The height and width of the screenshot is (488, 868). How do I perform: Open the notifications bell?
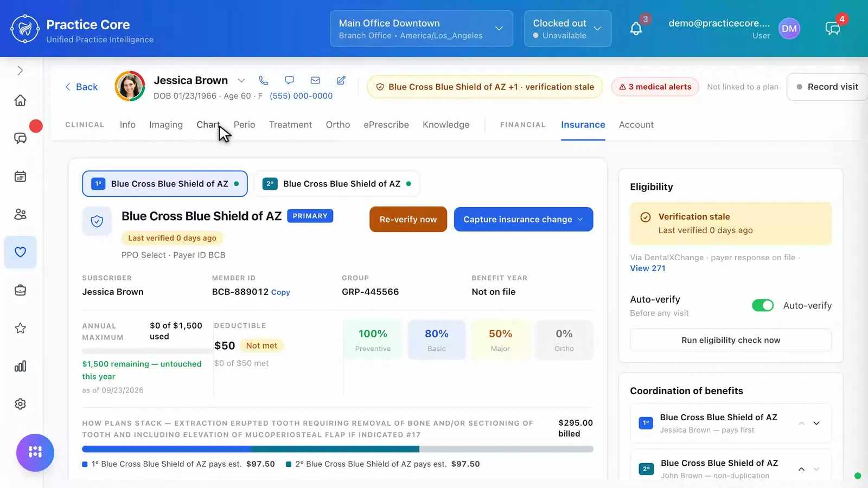point(636,29)
